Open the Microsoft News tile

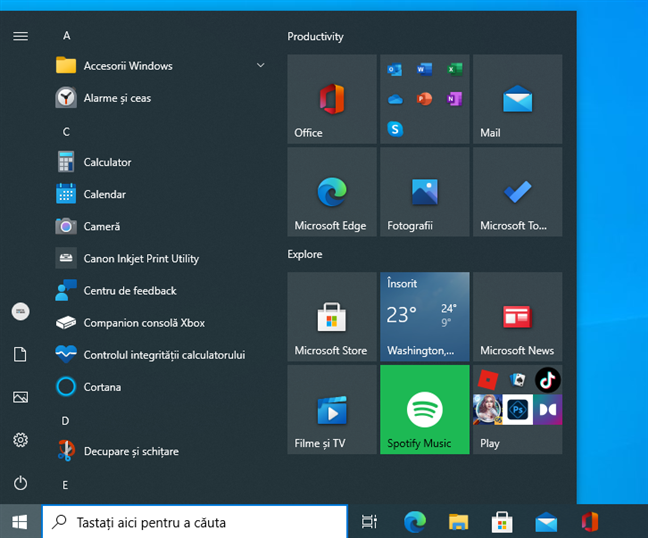517,316
